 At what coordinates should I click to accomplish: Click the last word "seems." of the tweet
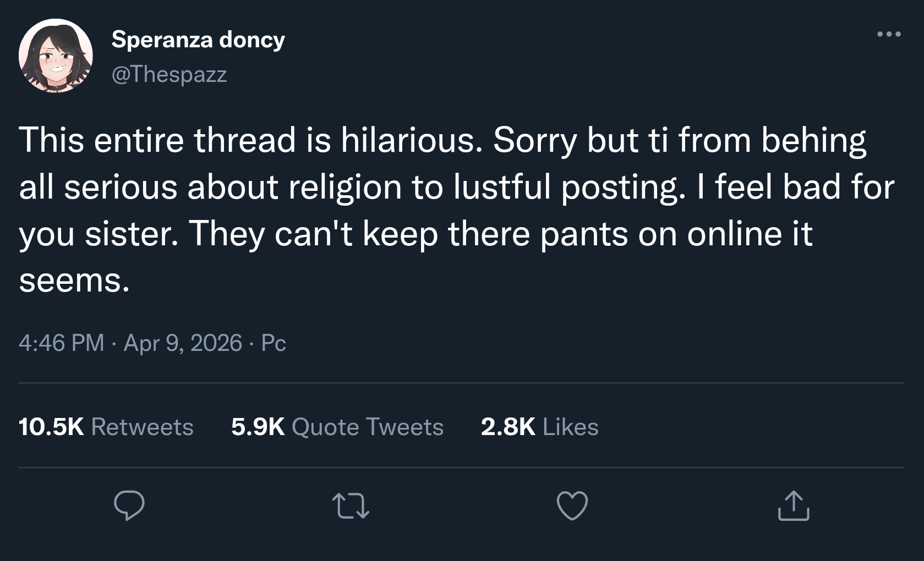tap(74, 280)
